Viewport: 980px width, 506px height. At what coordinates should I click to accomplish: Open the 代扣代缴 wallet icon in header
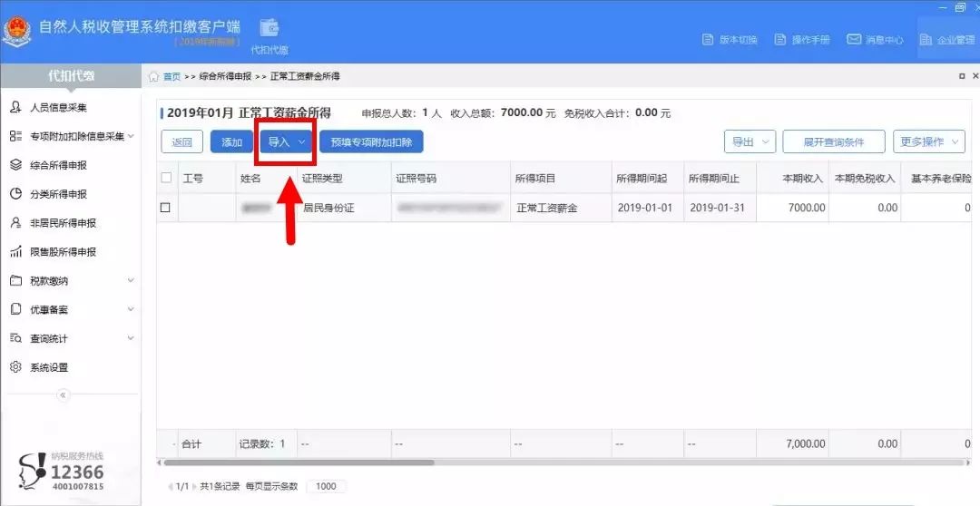click(x=269, y=28)
